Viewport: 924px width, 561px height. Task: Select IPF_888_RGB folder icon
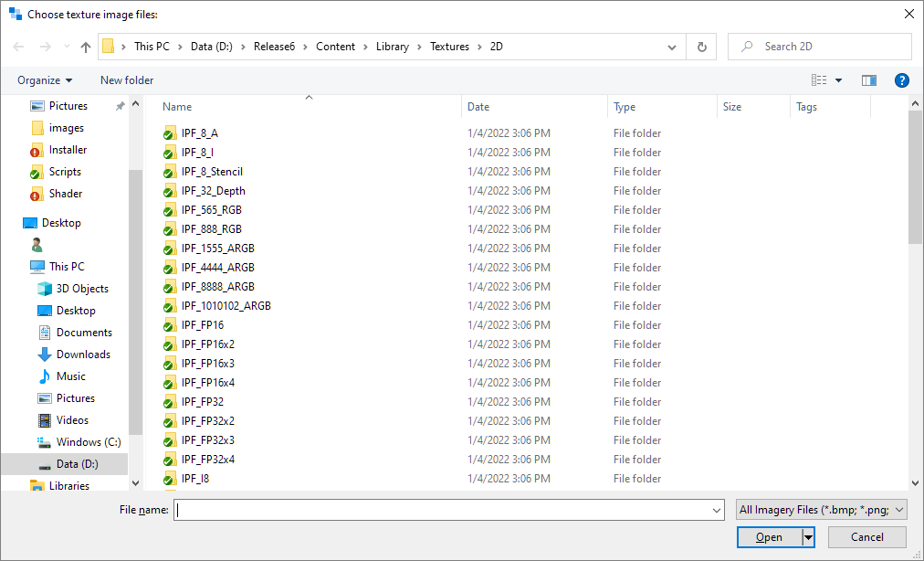(x=170, y=229)
